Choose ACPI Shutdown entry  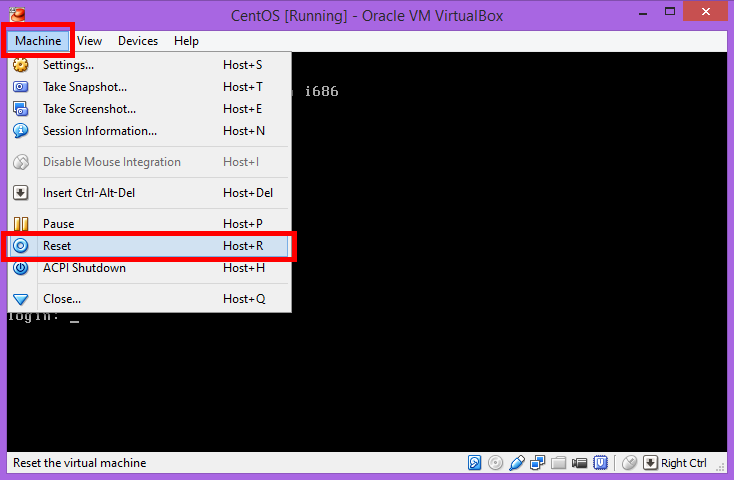(x=150, y=268)
